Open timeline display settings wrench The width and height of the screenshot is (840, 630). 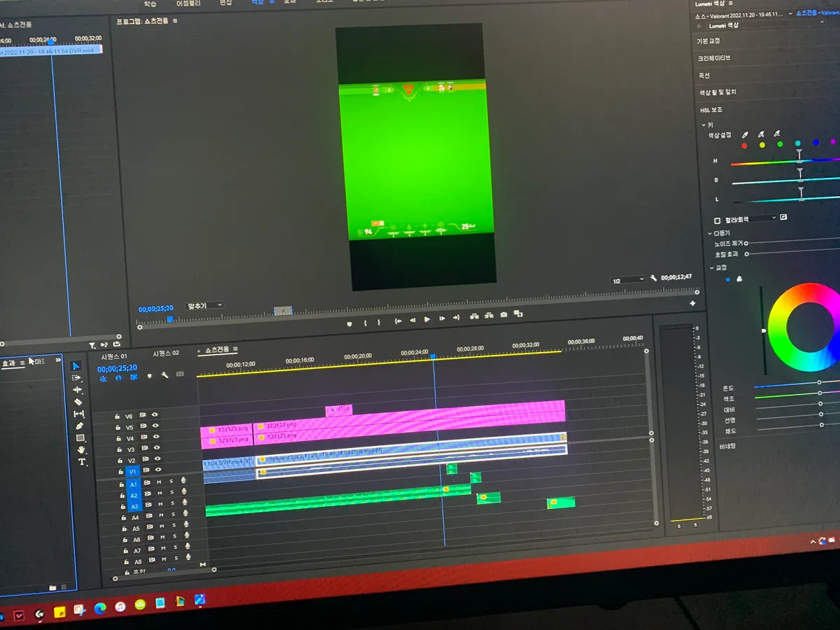pos(164,375)
